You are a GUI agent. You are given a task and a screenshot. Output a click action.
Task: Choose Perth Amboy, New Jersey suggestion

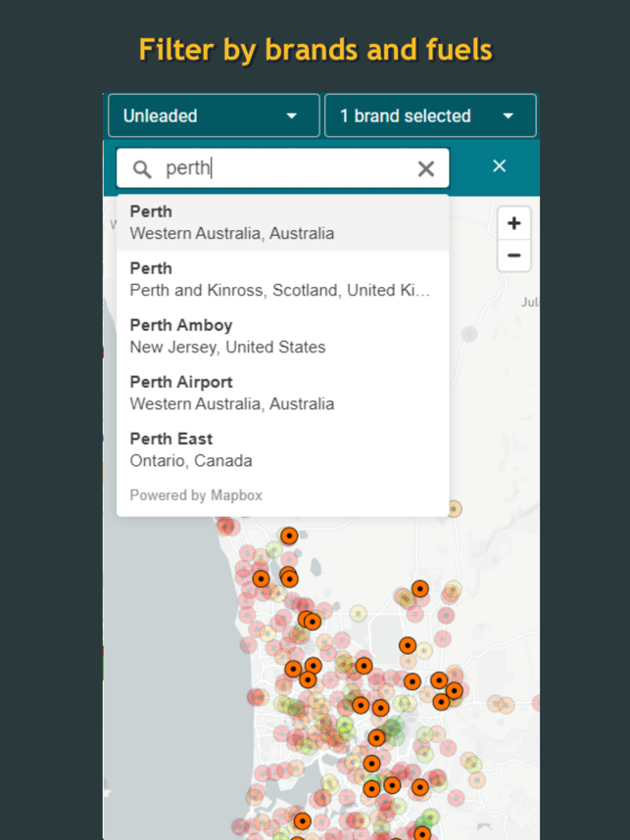(x=282, y=336)
